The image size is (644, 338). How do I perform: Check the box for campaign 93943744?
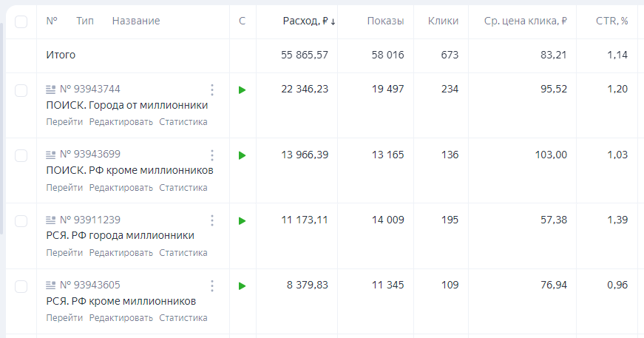tap(21, 90)
